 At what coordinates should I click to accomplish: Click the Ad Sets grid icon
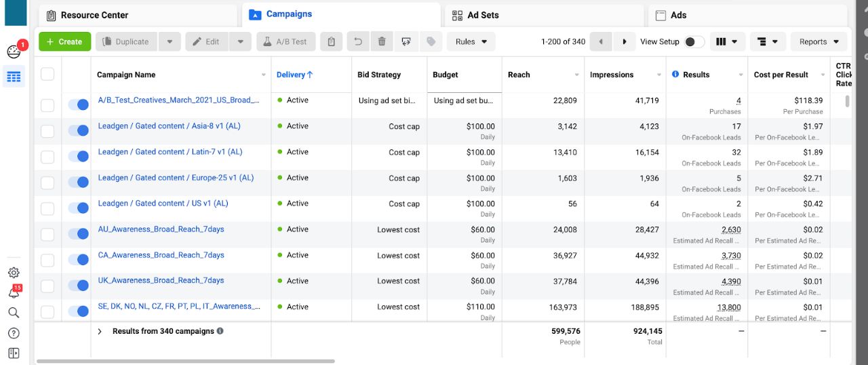pyautogui.click(x=457, y=15)
